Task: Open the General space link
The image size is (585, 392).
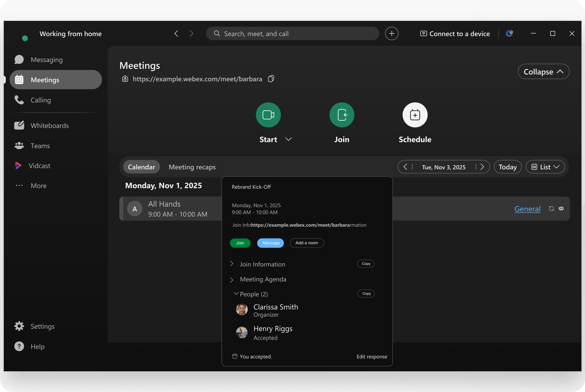Action: (527, 209)
